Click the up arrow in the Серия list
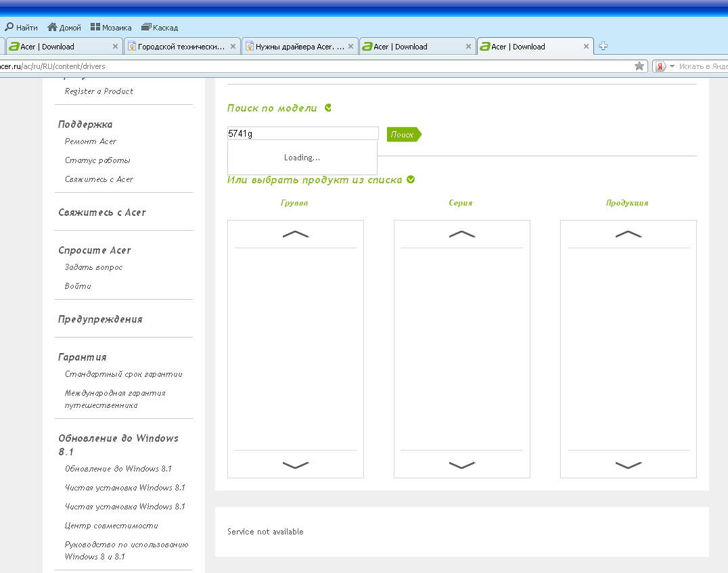This screenshot has width=728, height=573. click(x=462, y=234)
